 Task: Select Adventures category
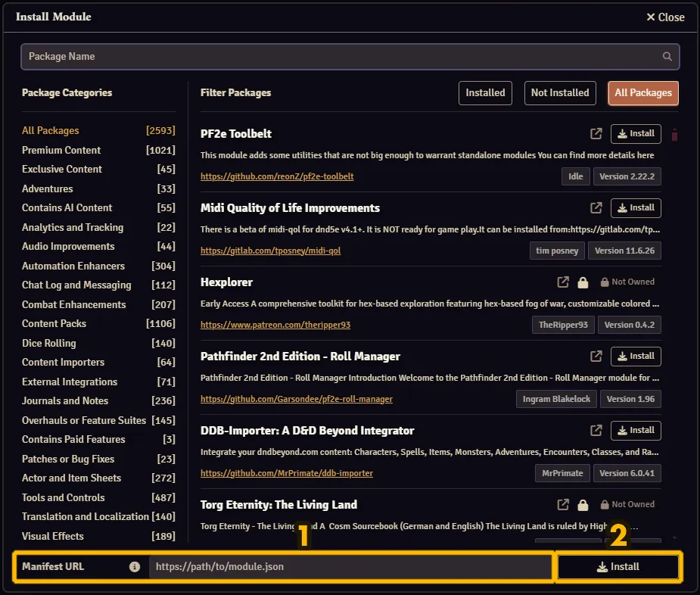(x=98, y=188)
